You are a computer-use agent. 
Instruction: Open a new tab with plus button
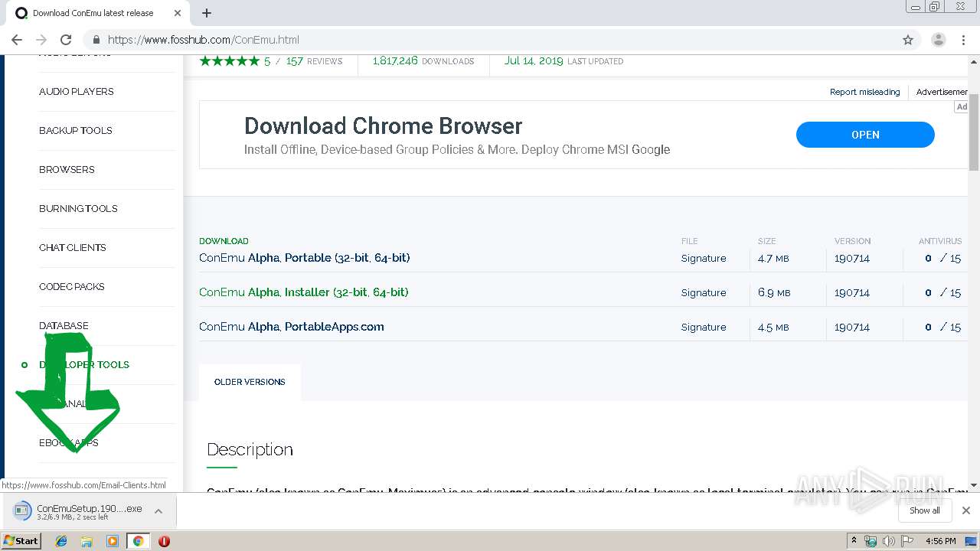pos(207,13)
